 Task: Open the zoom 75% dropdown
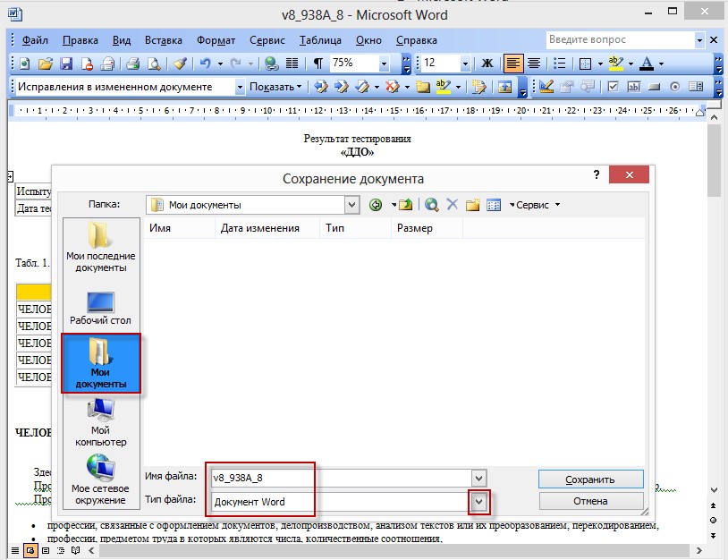tap(384, 64)
